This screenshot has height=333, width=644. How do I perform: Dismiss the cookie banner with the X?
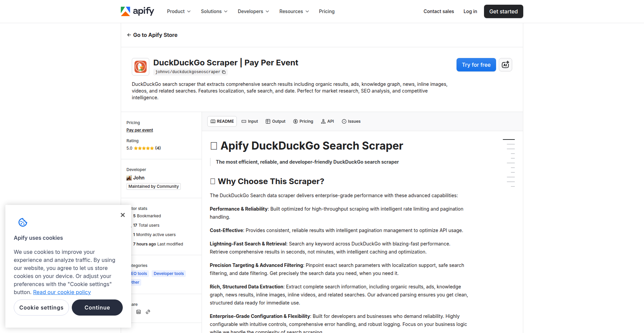tap(122, 215)
